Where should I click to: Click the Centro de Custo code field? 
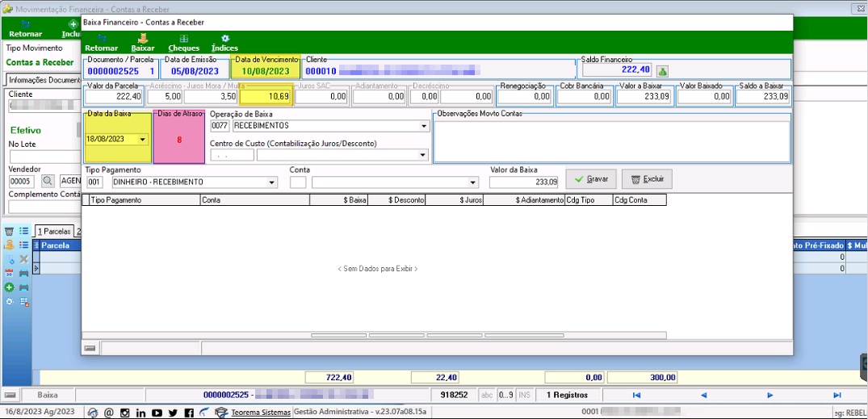(232, 156)
